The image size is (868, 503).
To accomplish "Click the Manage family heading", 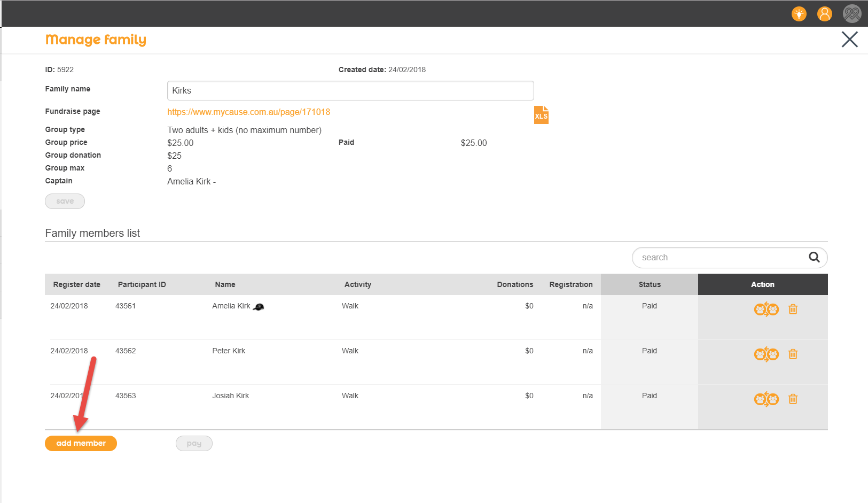I will coord(96,40).
